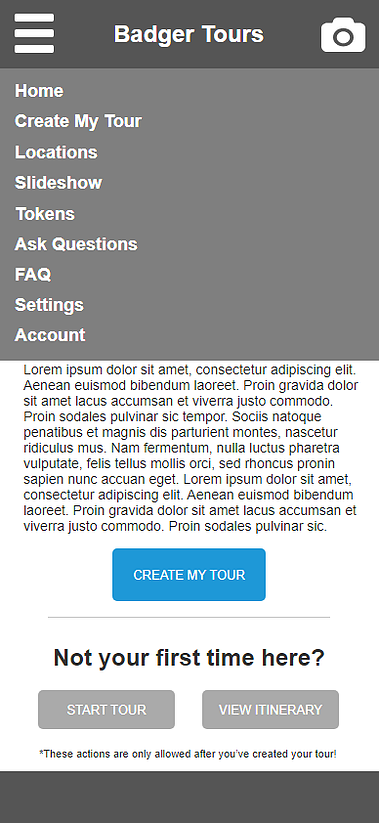The width and height of the screenshot is (379, 823).
Task: Click the Not your first time here heading
Action: (x=189, y=658)
